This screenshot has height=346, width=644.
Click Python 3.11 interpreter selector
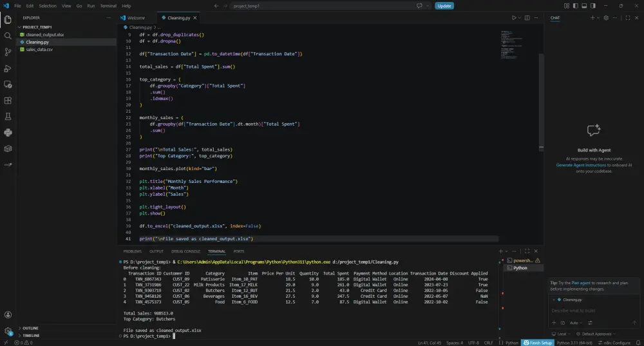coord(574,343)
